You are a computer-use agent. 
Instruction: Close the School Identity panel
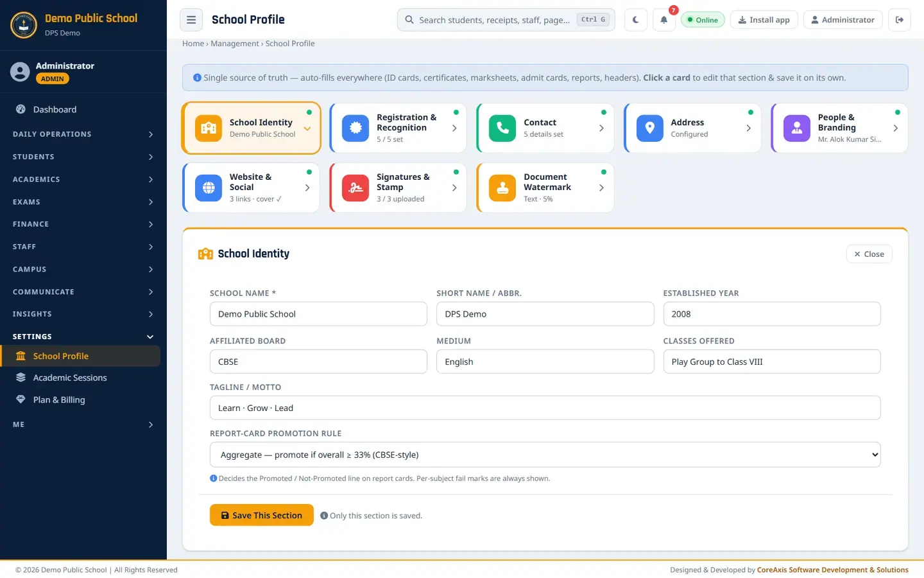869,254
